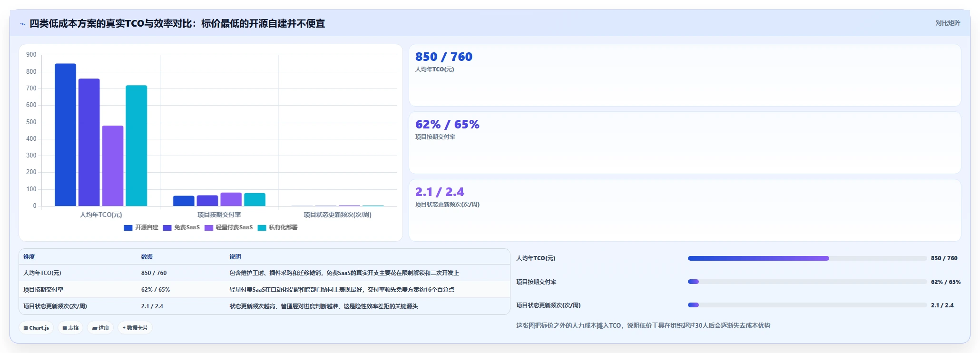
Task: Toggle the 开源自建 legend entry
Action: 141,227
